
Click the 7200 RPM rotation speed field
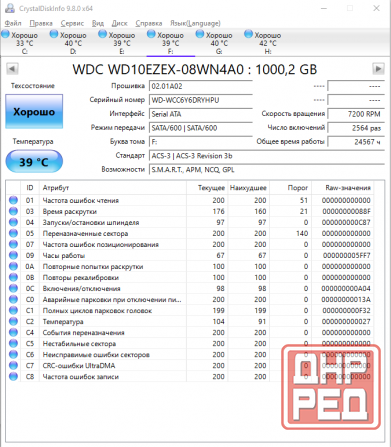point(356,114)
